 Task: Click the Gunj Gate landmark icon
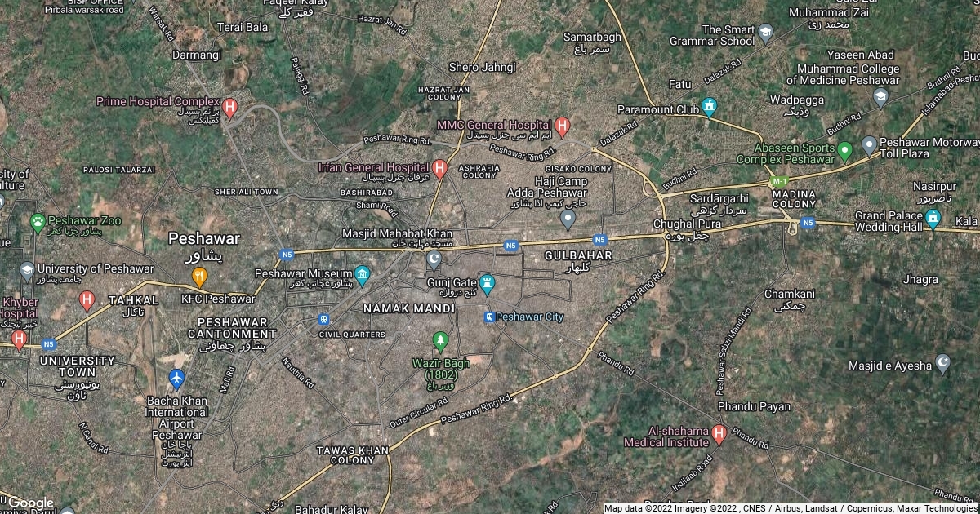click(x=488, y=284)
